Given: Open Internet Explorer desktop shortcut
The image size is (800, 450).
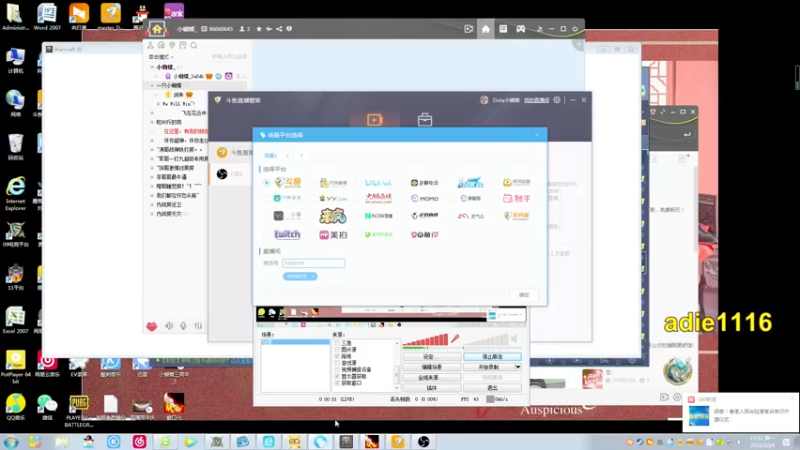Looking at the screenshot, I should pos(15,194).
